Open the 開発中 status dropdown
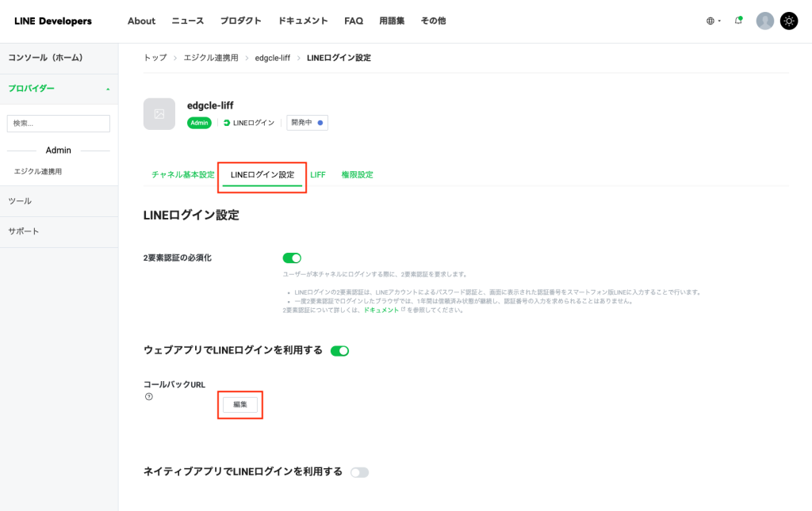812x511 pixels. [307, 123]
